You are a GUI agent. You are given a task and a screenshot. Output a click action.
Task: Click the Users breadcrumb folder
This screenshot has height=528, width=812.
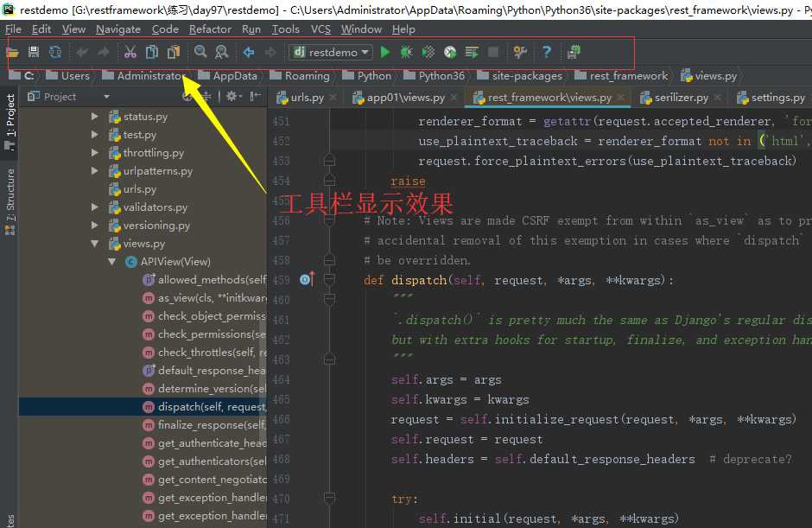(x=68, y=76)
